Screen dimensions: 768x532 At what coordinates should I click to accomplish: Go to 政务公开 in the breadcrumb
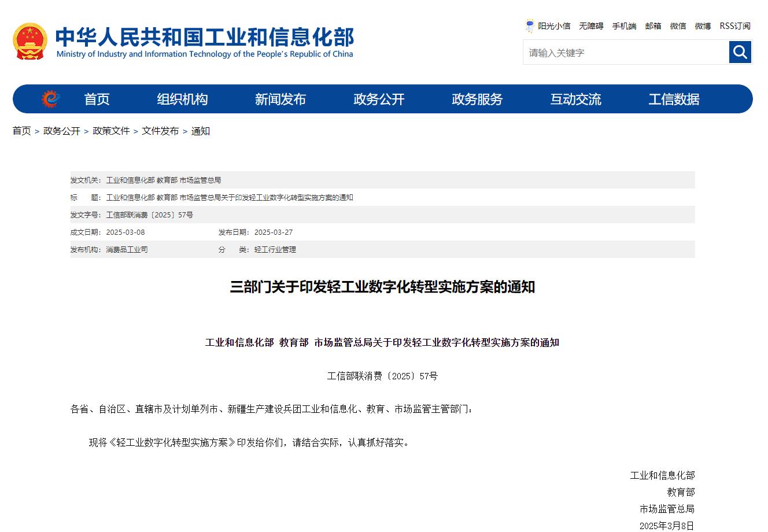tap(62, 131)
